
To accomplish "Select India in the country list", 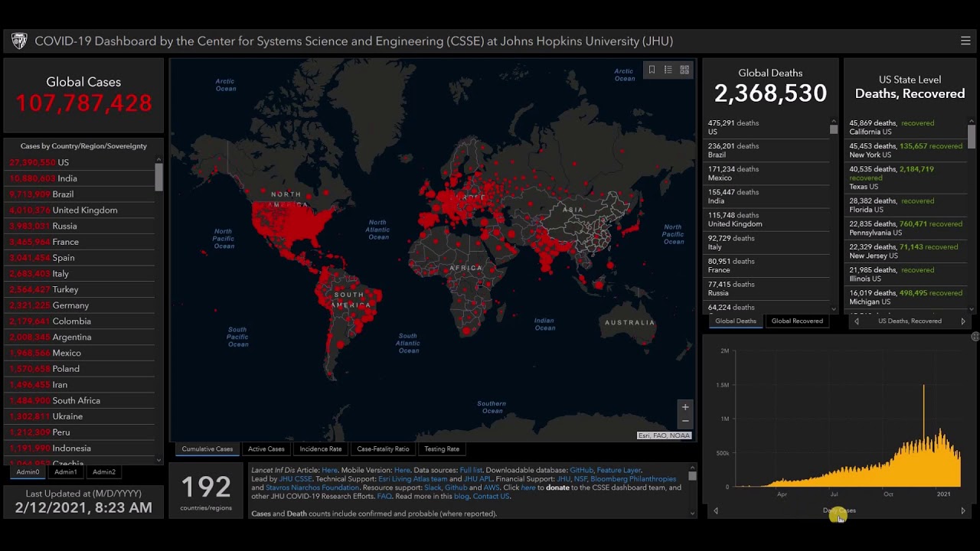I will pos(79,178).
